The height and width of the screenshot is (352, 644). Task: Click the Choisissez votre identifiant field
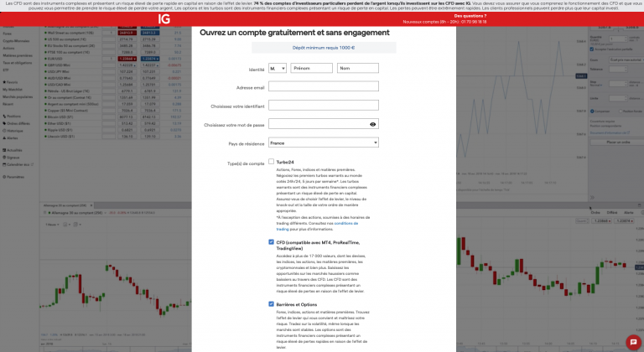324,106
